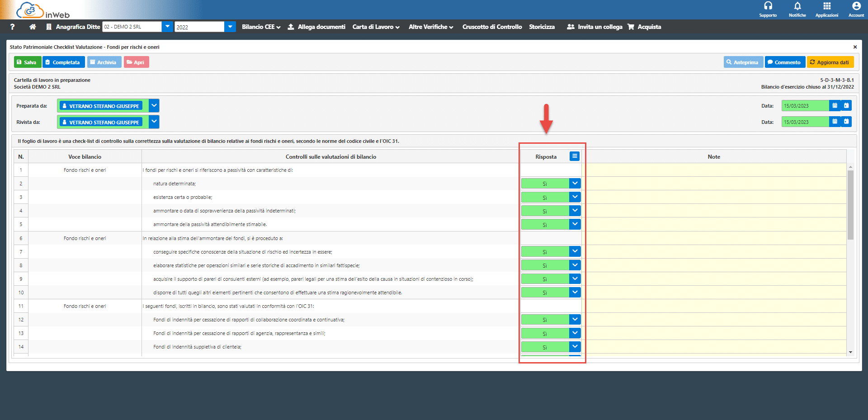868x420 pixels.
Task: Open calendar picker for Rivista da date
Action: [x=835, y=122]
